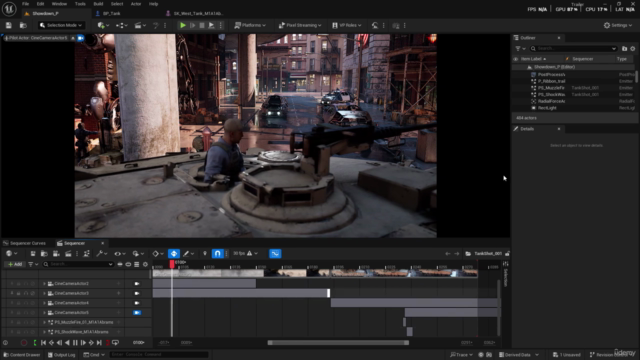
Task: Lock viewport to CineCameraActor2 camera
Action: [137, 284]
